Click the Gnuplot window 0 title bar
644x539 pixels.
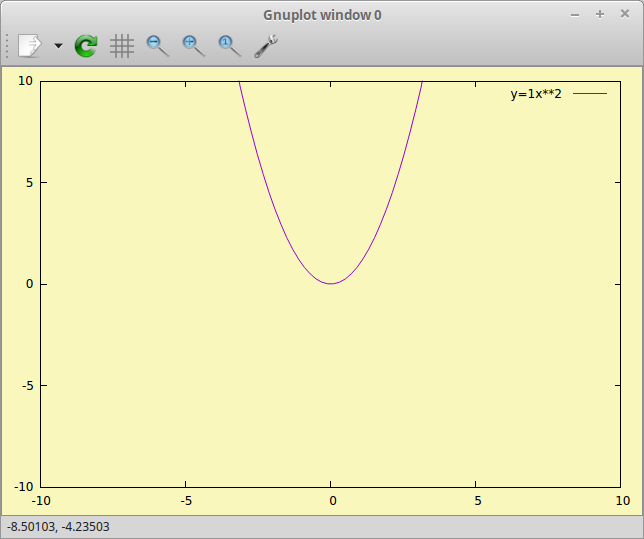click(322, 14)
